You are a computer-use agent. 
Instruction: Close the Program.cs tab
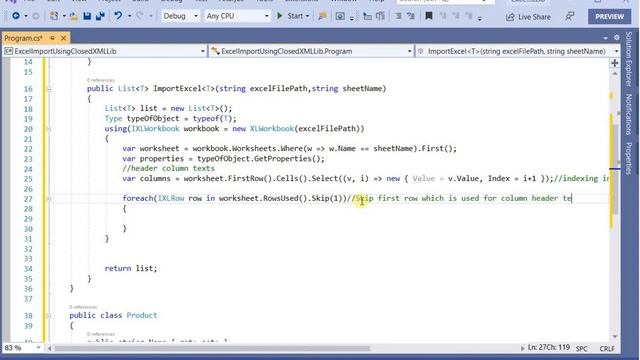click(63, 38)
